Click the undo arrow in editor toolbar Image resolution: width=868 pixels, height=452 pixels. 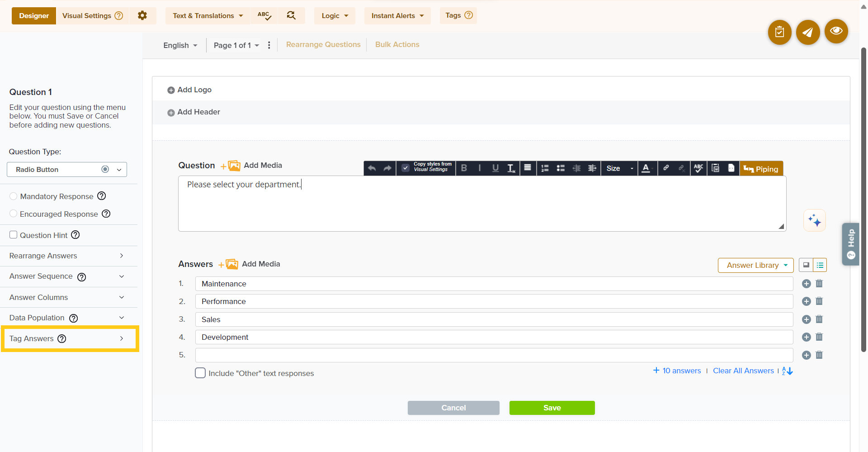pos(372,168)
